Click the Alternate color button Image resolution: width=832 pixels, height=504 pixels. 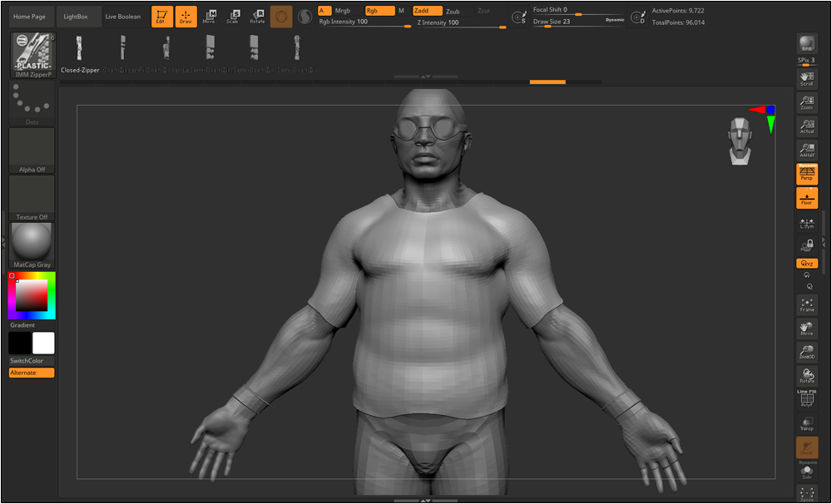32,373
